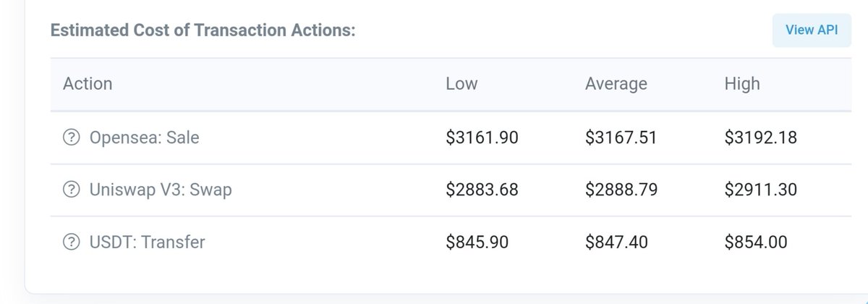Click the Low column header
This screenshot has width=868, height=304.
[x=461, y=84]
